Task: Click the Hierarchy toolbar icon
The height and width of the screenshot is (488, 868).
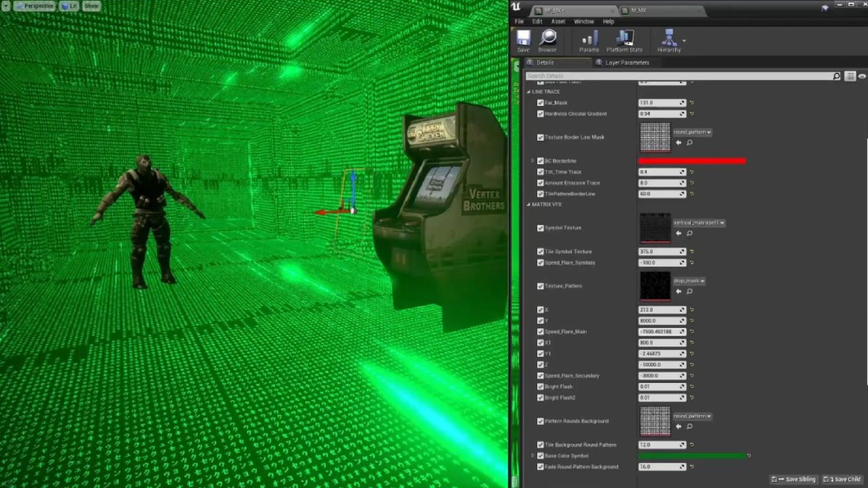Action: pos(668,38)
